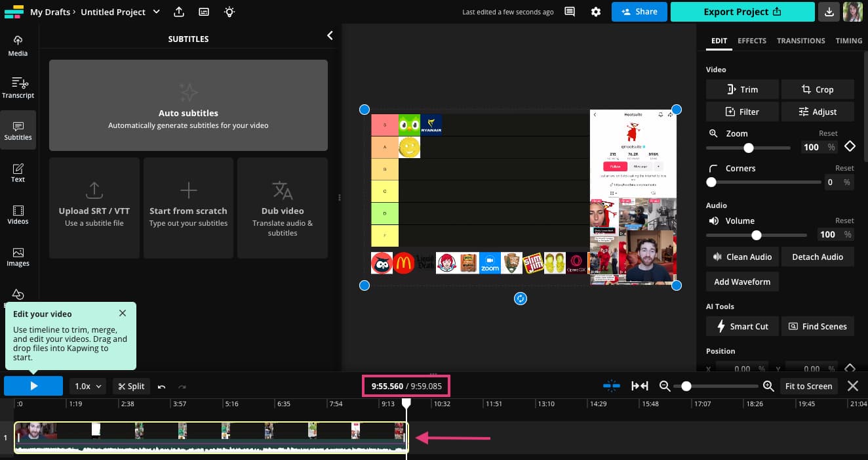The image size is (868, 460).
Task: Select the video clip on track 1
Action: [211, 437]
